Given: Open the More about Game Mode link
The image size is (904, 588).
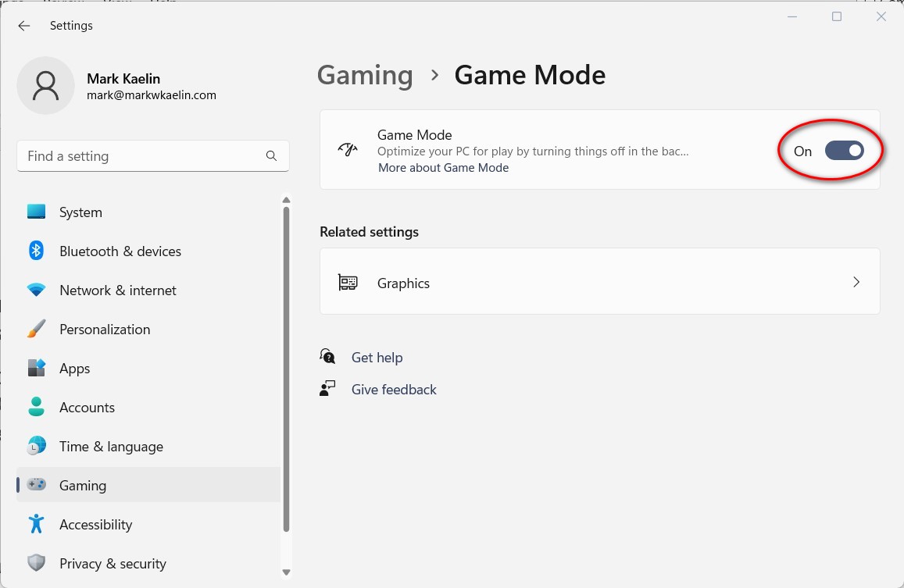Looking at the screenshot, I should (443, 167).
